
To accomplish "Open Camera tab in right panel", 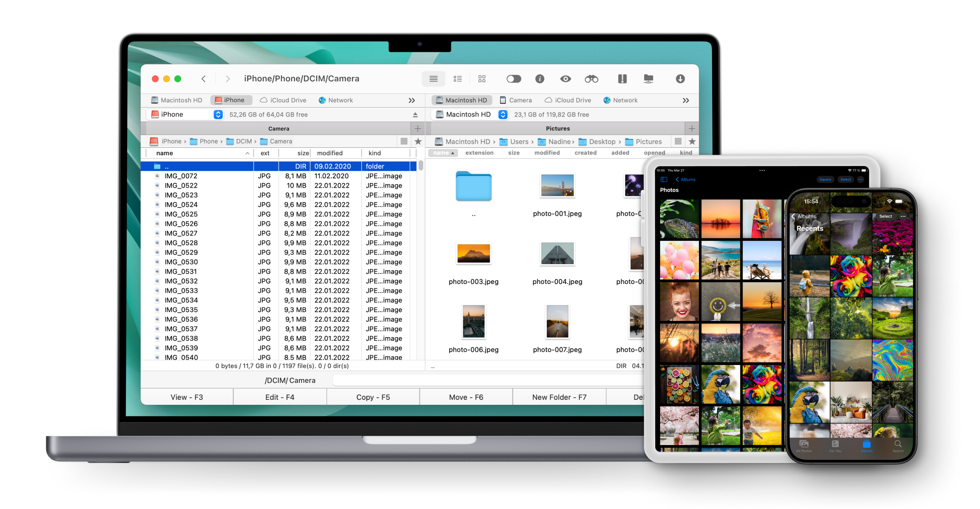I will click(x=516, y=100).
